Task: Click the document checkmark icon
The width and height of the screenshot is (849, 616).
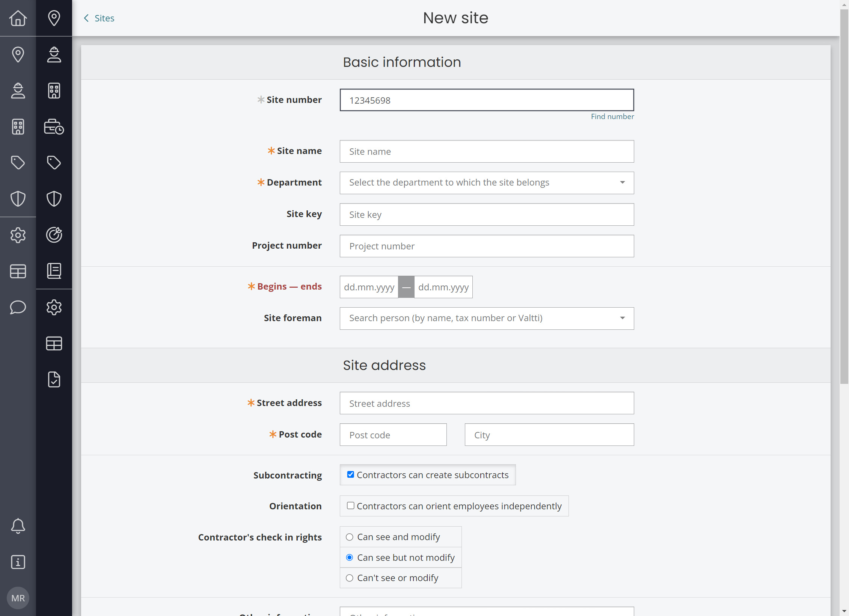Action: 54,379
